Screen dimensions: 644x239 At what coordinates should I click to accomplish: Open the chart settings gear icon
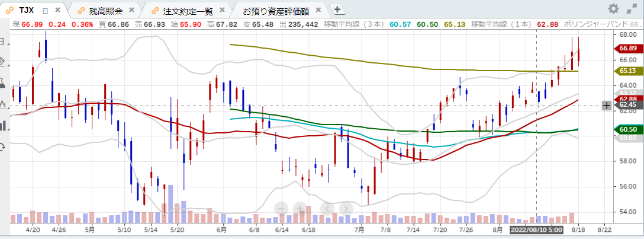coord(613,9)
